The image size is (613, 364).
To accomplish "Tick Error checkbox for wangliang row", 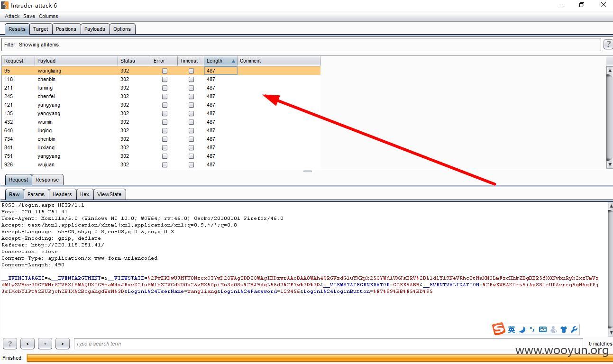I will [x=165, y=71].
